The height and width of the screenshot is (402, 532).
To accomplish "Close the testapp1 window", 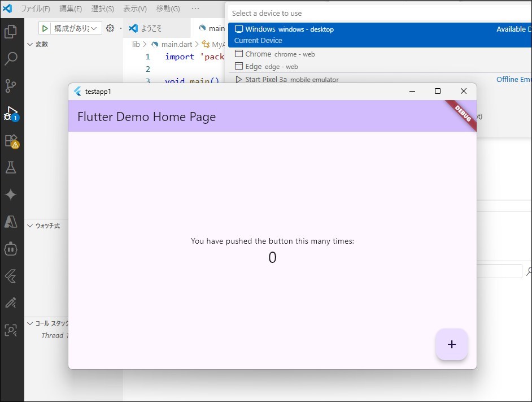I will click(x=464, y=91).
